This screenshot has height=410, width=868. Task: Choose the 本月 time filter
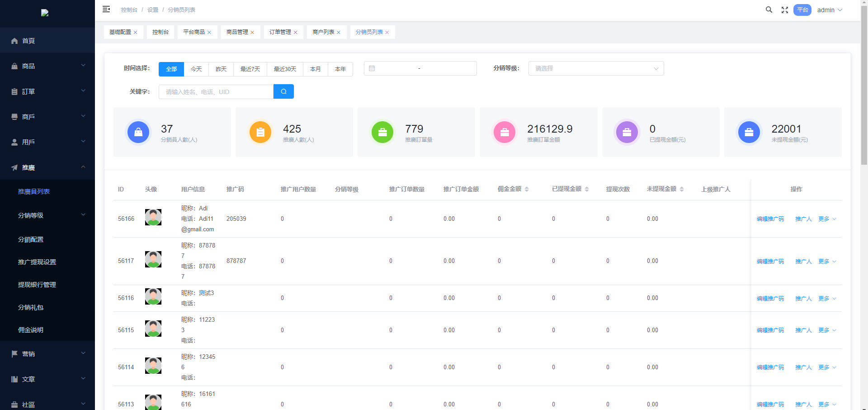(315, 69)
